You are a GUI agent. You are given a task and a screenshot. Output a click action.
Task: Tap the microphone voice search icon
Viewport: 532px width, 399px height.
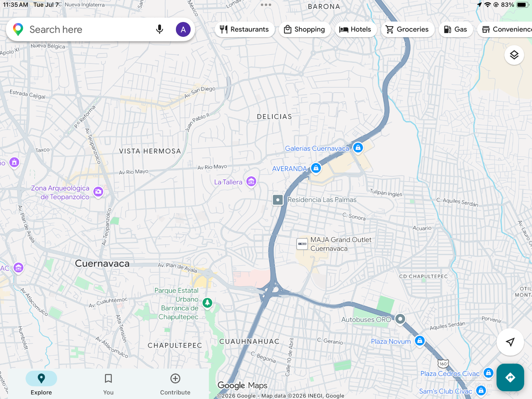click(x=160, y=29)
